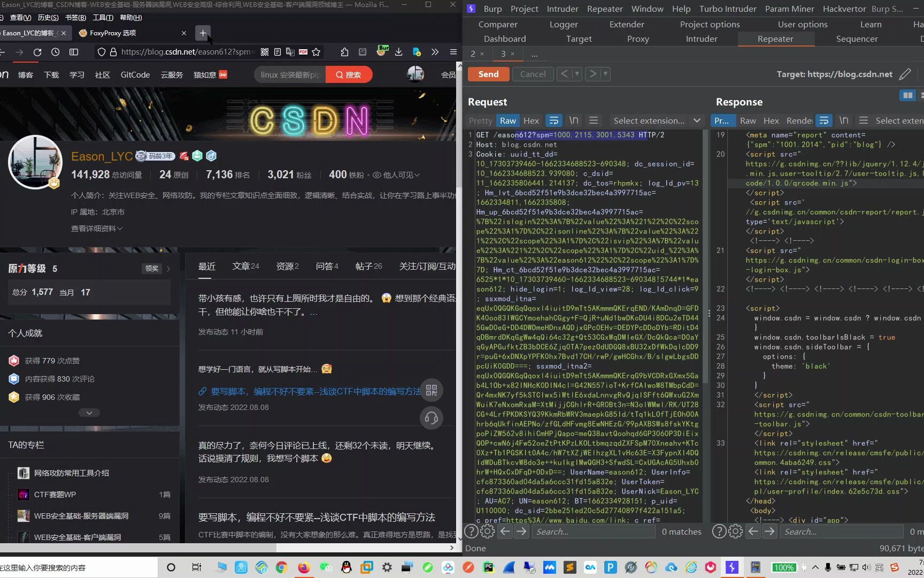
Task: Open PyCharm from Windows taskbar
Action: click(489, 567)
